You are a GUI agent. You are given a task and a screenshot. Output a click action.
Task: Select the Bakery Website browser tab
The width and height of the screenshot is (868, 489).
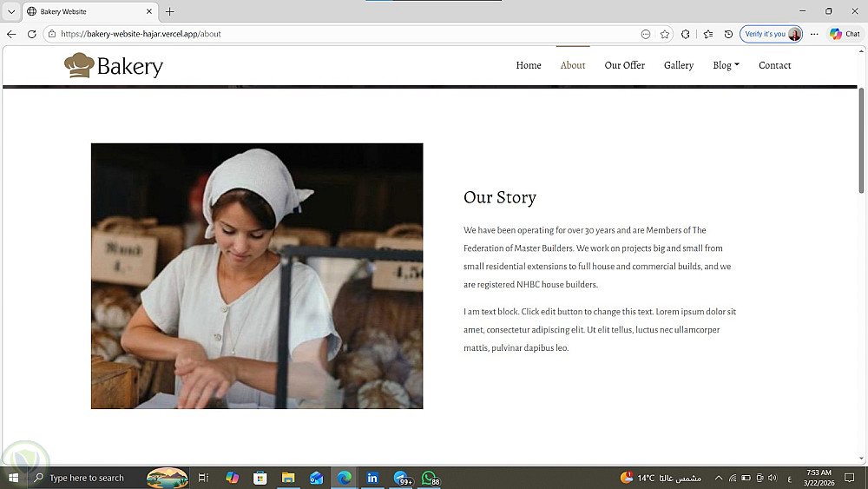90,11
